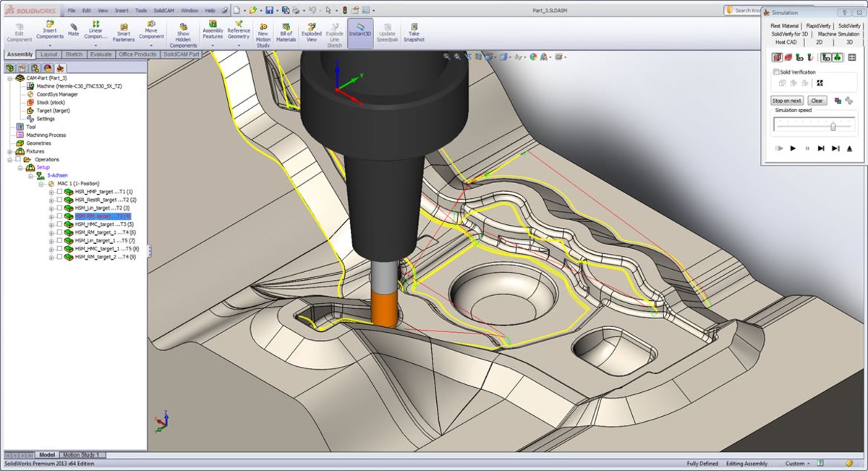Check the HSR_RestR_target T2 (2) operation box
The image size is (868, 471).
(60, 200)
